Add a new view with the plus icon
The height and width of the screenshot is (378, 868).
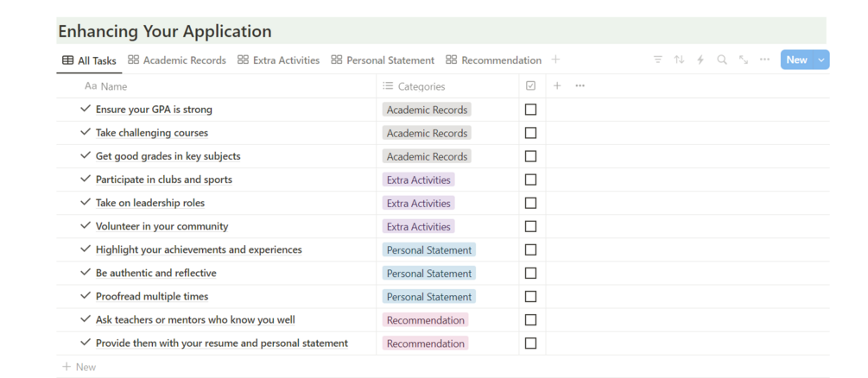555,60
